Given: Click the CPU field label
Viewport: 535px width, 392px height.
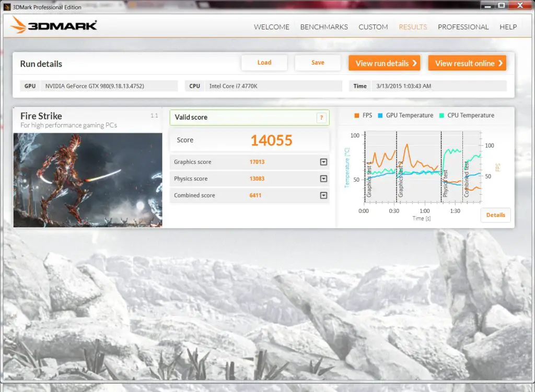Looking at the screenshot, I should tap(195, 86).
